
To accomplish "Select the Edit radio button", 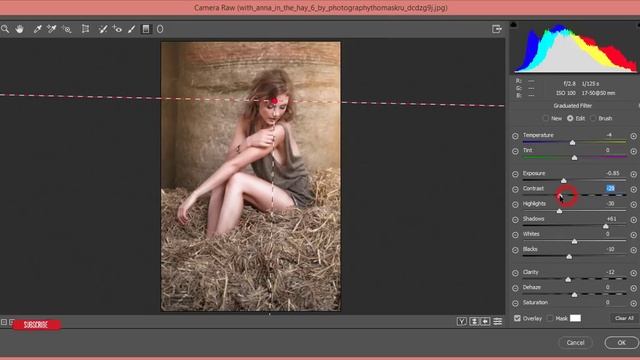I will click(570, 118).
